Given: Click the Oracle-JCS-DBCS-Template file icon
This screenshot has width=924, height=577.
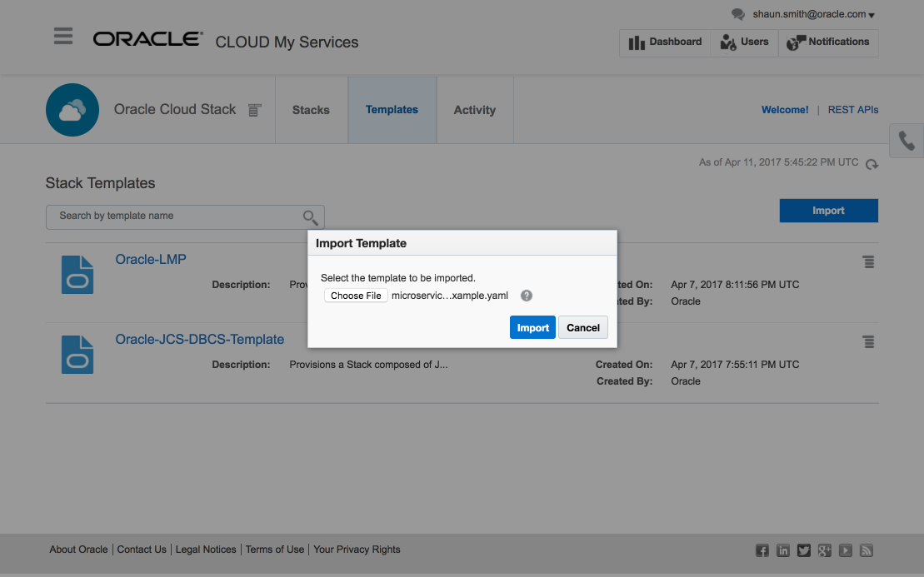Looking at the screenshot, I should pyautogui.click(x=77, y=355).
